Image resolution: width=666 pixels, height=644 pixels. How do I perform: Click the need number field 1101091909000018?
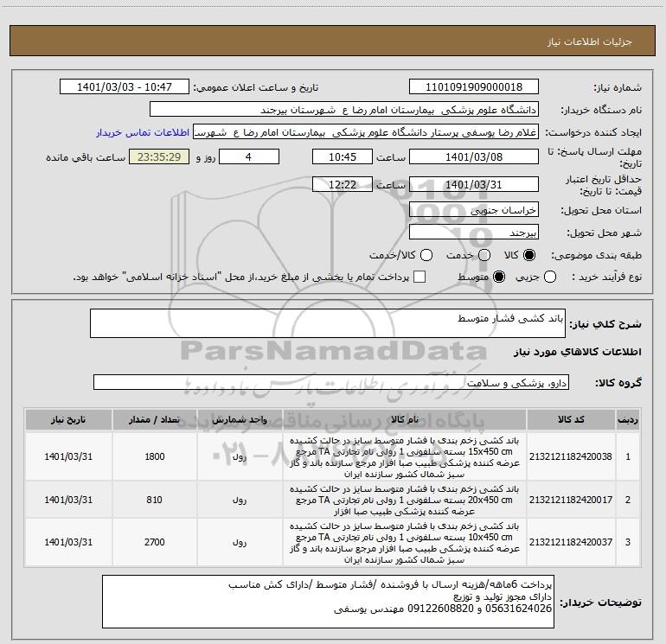point(474,87)
